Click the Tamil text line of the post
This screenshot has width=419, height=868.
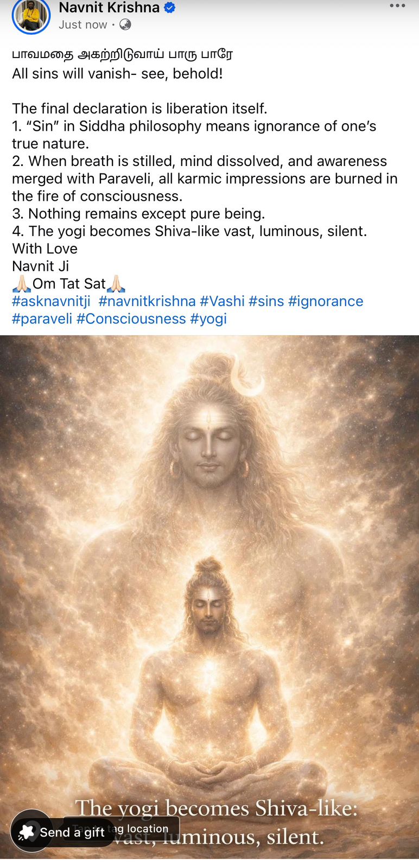click(x=122, y=54)
